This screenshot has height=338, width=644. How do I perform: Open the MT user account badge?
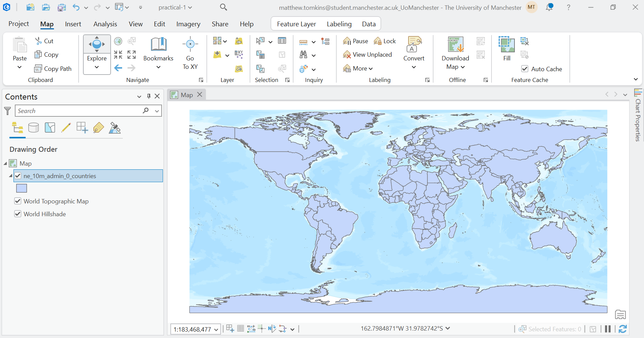532,7
